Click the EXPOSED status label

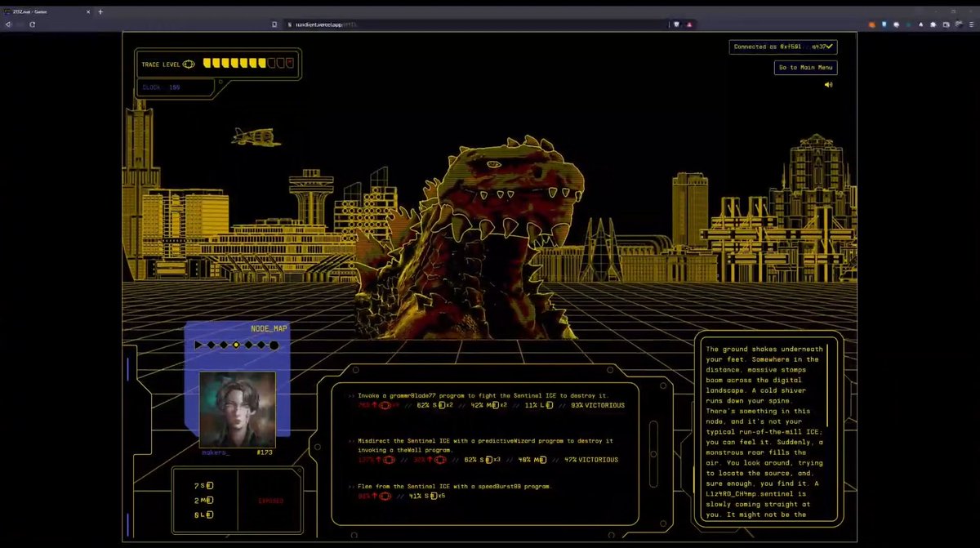point(271,501)
